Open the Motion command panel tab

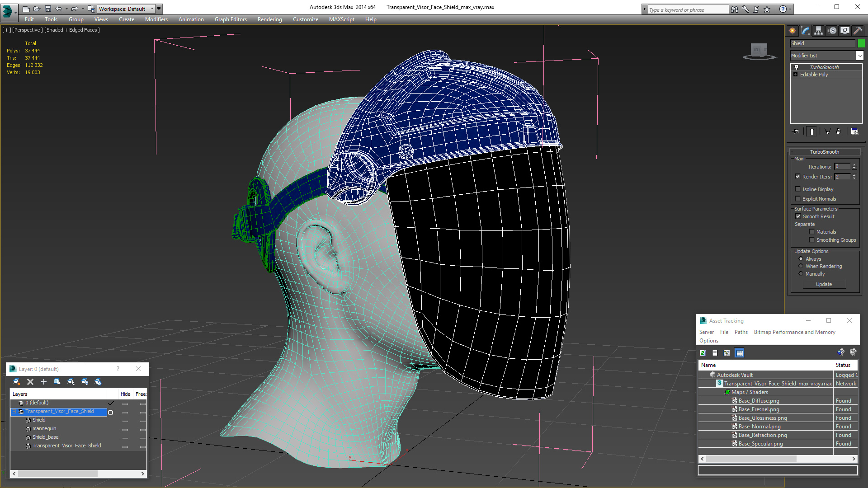(832, 31)
